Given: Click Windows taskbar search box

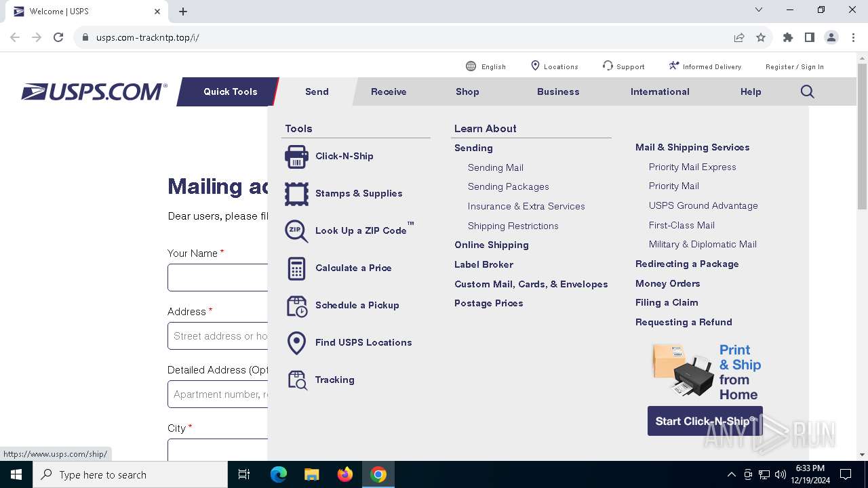Looking at the screenshot, I should coord(130,474).
